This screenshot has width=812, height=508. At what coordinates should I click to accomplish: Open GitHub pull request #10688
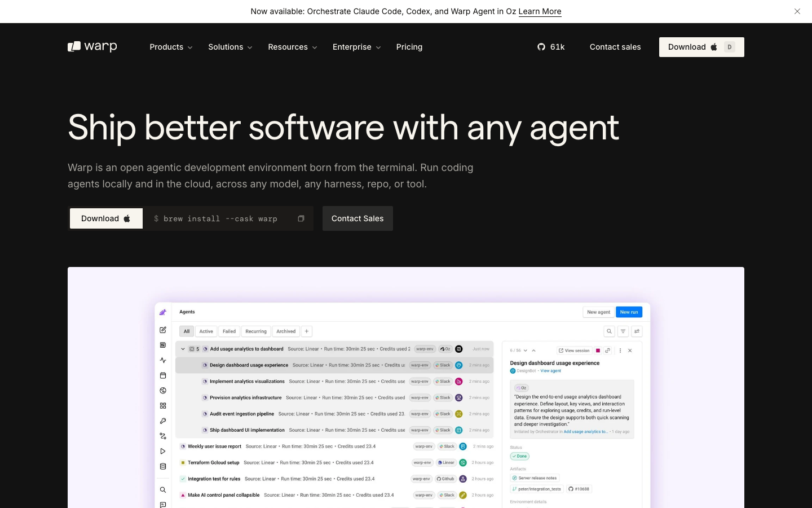pos(579,489)
